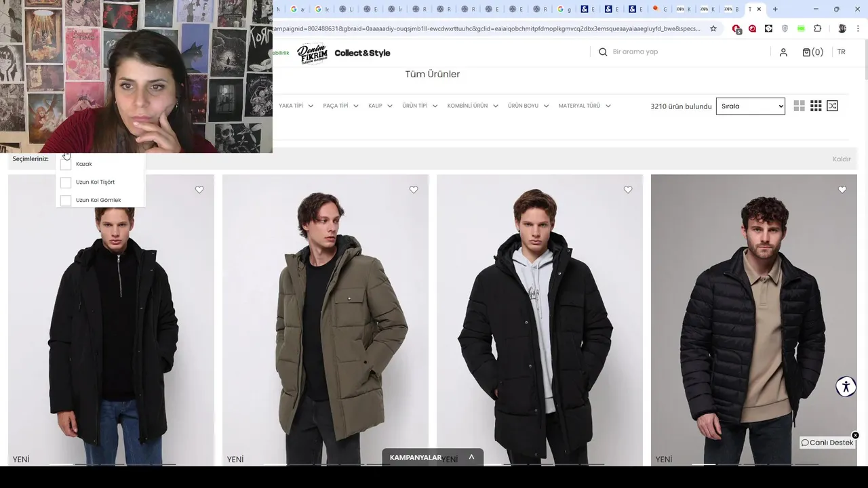
Task: Open the Chrome three-dot menu
Action: 859,28
